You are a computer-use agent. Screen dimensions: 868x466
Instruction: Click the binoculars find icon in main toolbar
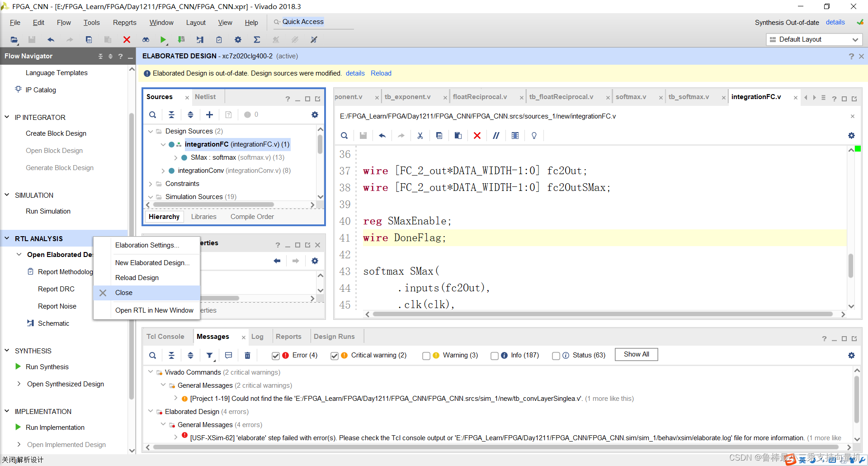pos(146,40)
